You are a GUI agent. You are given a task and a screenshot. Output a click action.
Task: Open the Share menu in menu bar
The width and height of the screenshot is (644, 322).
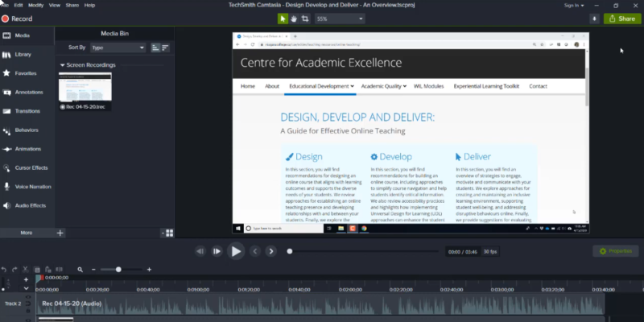72,6
